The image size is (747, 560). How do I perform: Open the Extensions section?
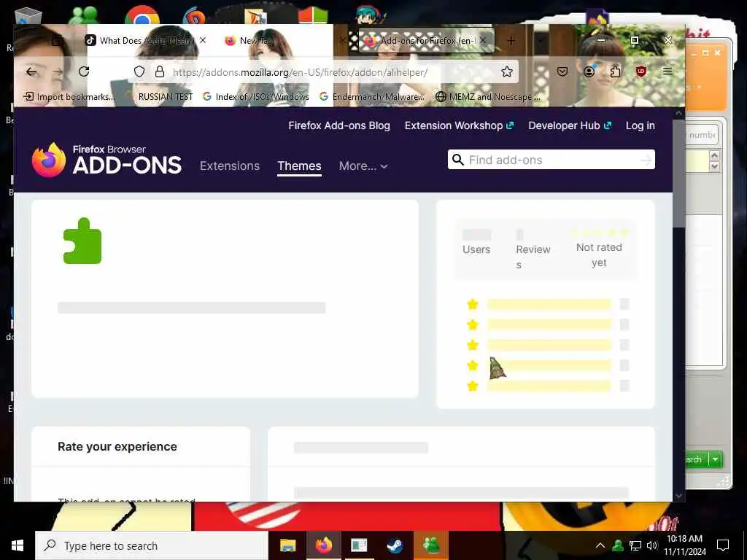pyautogui.click(x=230, y=166)
